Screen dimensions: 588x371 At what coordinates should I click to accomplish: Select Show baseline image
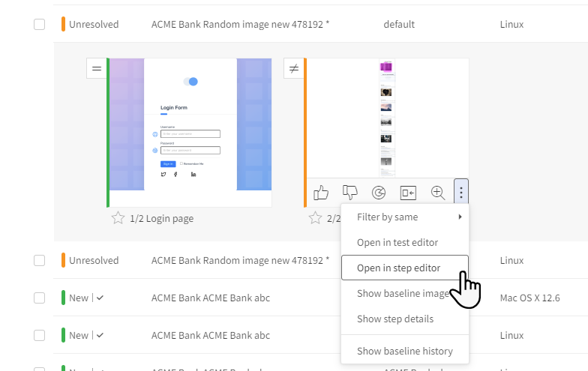(x=405, y=294)
